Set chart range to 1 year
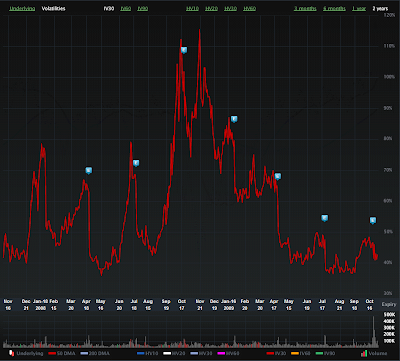The image size is (400, 361). (x=359, y=9)
